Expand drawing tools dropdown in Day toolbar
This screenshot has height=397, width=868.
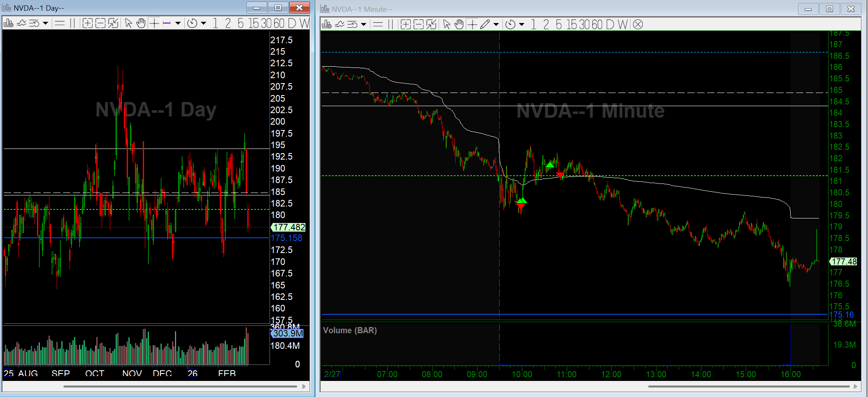click(178, 23)
